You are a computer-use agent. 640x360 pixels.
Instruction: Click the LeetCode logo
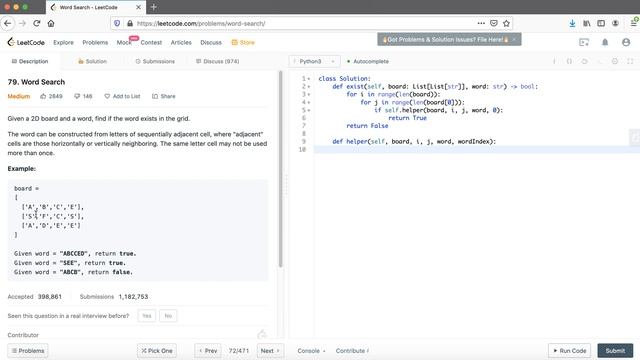tap(26, 42)
